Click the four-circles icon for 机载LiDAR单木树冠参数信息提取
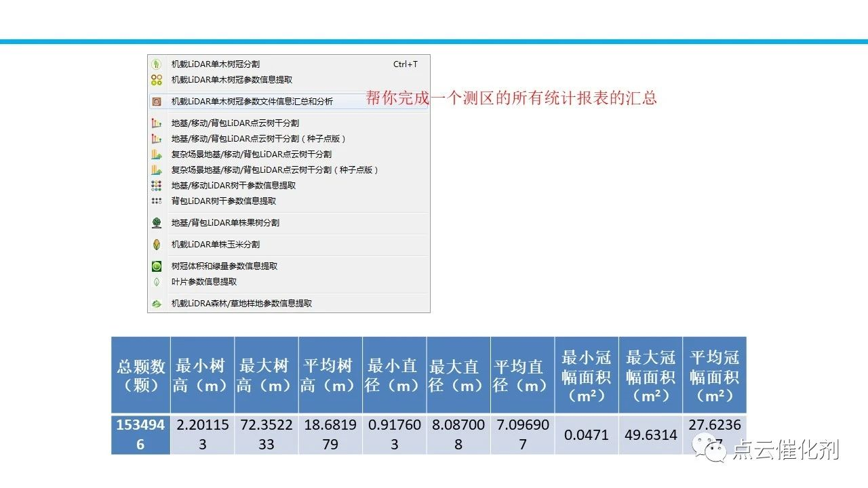The width and height of the screenshot is (868, 488). tap(157, 80)
